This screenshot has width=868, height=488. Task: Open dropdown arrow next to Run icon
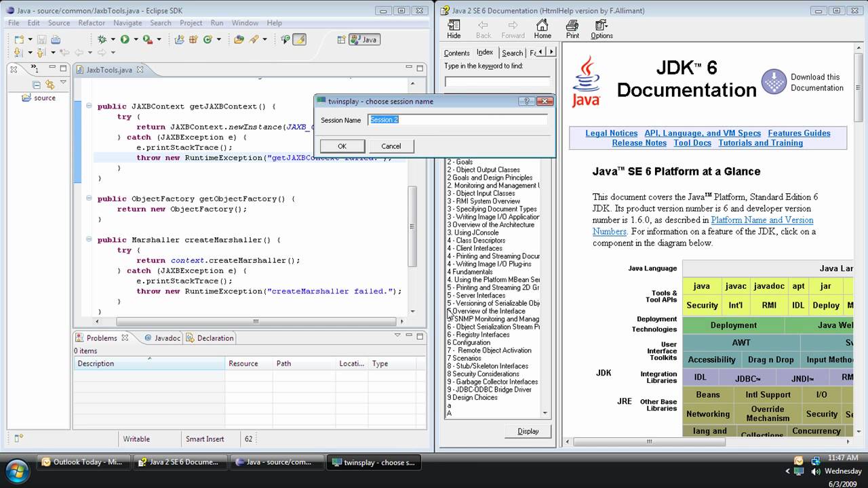[135, 39]
